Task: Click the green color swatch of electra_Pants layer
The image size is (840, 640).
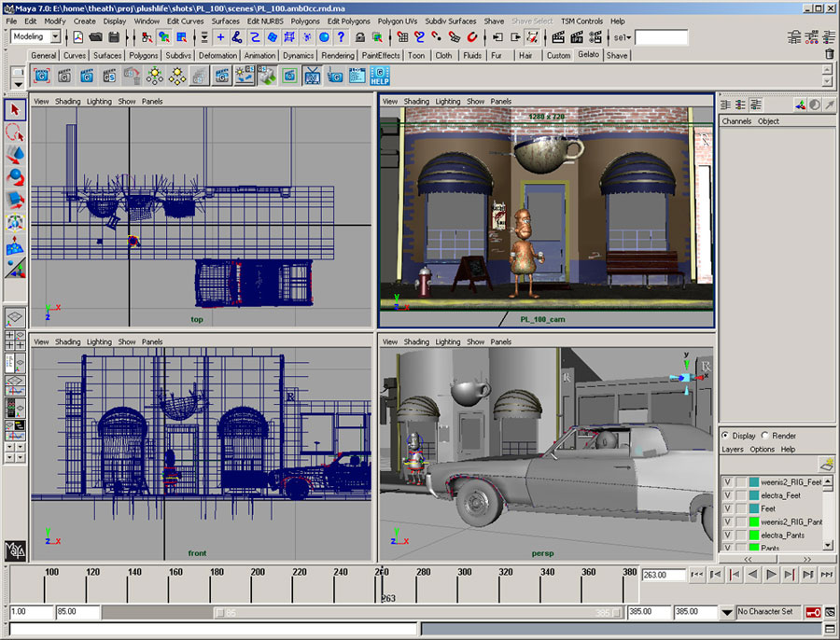Action: [x=753, y=535]
